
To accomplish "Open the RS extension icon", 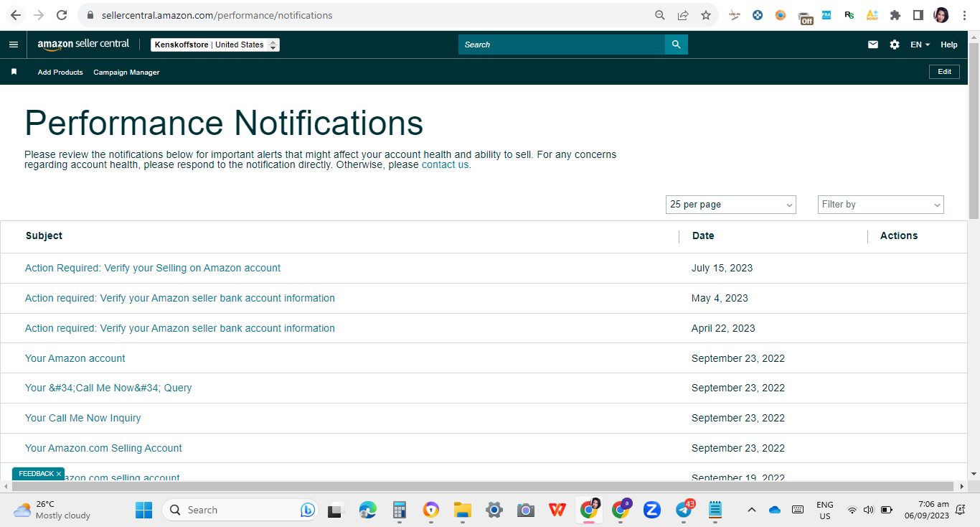I will [849, 14].
